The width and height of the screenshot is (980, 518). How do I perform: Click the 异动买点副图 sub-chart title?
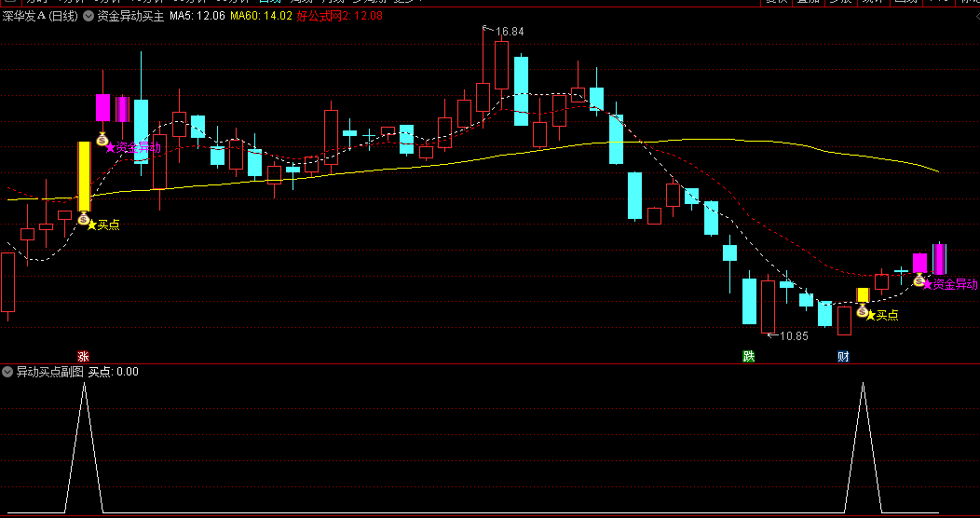(50, 372)
